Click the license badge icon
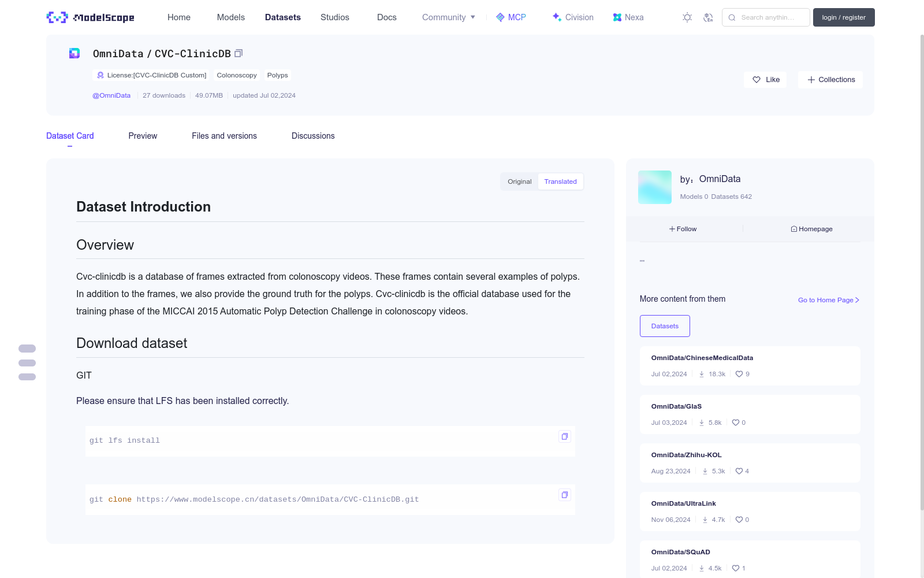 pyautogui.click(x=100, y=75)
